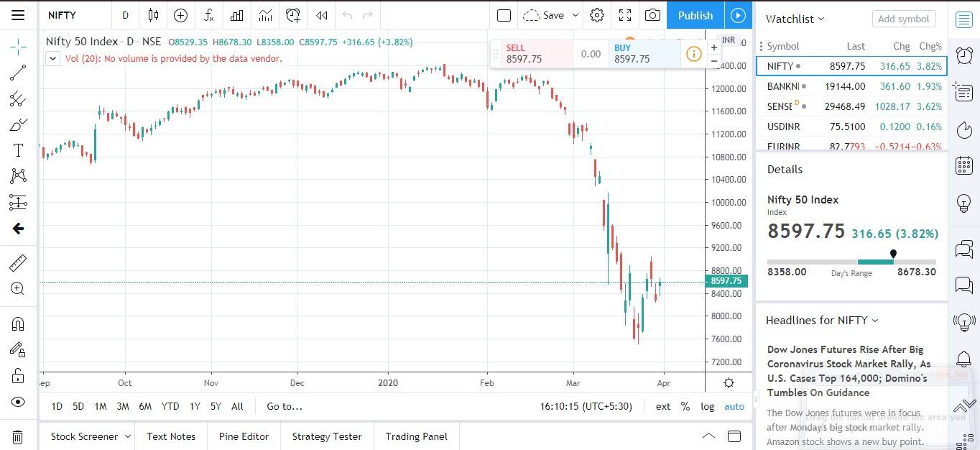Screen dimensions: 980x450
Task: Select the ruler measure tool
Action: [18, 262]
